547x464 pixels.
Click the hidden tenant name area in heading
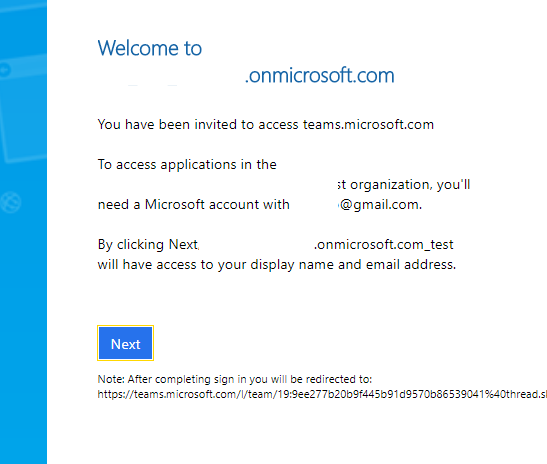click(171, 76)
